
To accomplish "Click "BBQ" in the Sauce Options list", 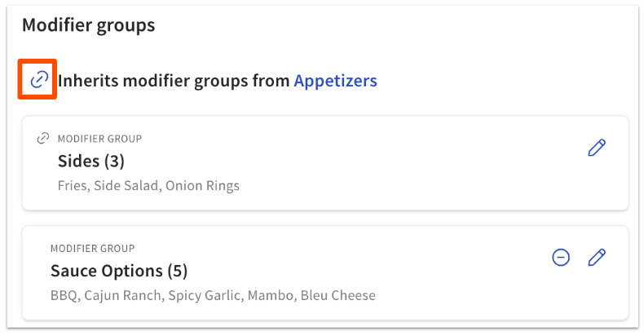I will [64, 295].
